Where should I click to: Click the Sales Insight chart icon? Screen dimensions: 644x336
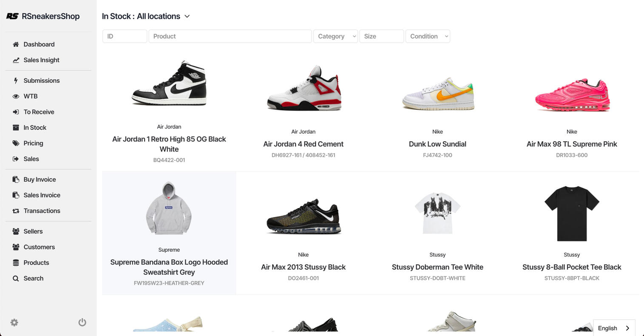(16, 60)
